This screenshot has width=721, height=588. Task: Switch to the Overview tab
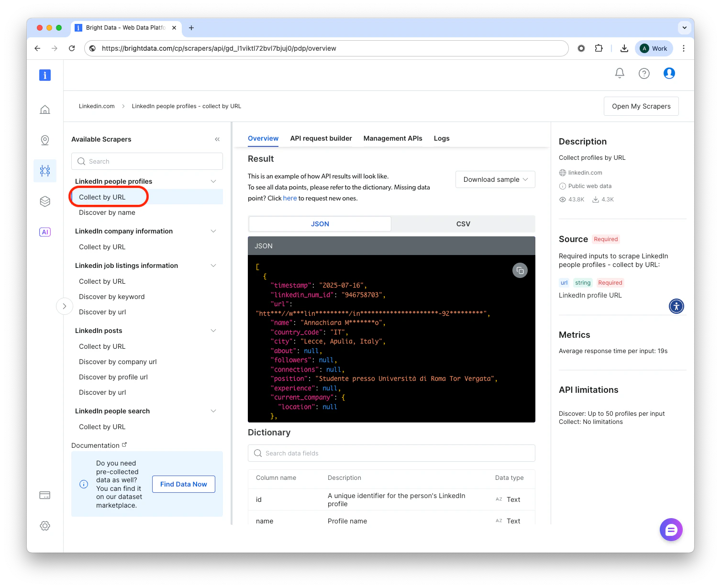click(x=263, y=138)
